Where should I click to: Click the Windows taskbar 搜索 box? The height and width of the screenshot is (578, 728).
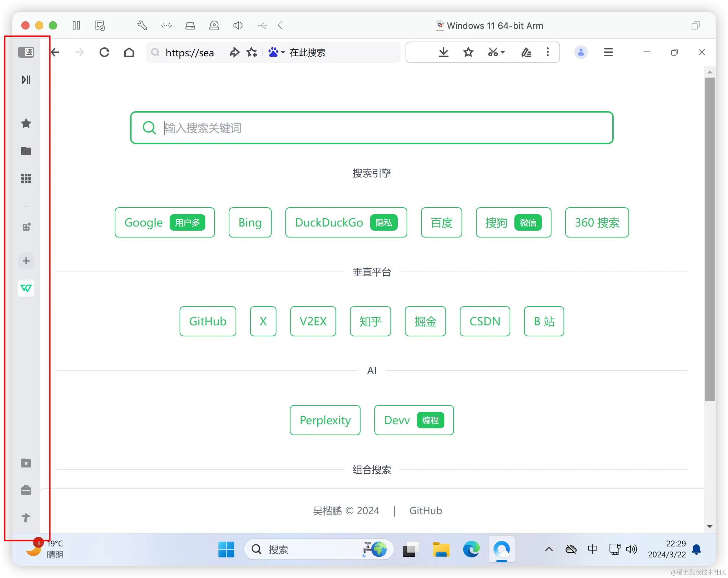[319, 550]
